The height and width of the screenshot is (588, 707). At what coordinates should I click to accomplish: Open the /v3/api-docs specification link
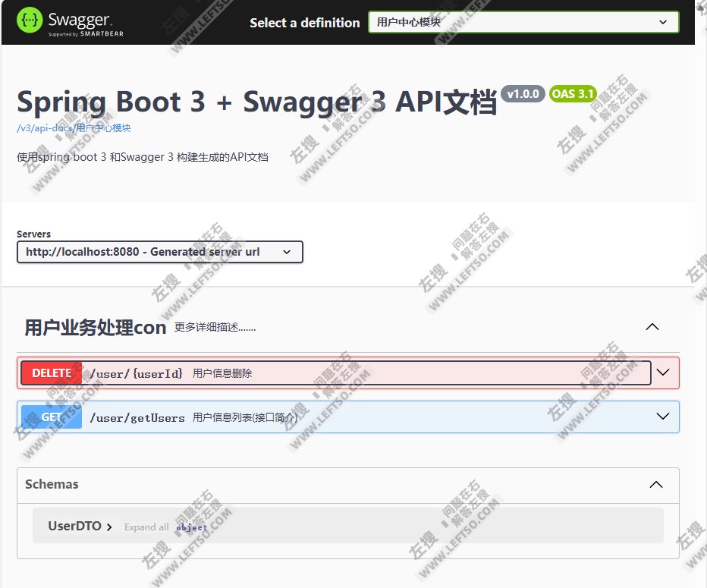[71, 128]
